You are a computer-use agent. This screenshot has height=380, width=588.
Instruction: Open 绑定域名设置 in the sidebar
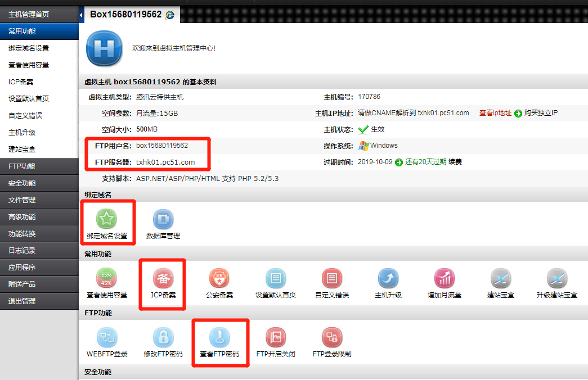point(29,48)
